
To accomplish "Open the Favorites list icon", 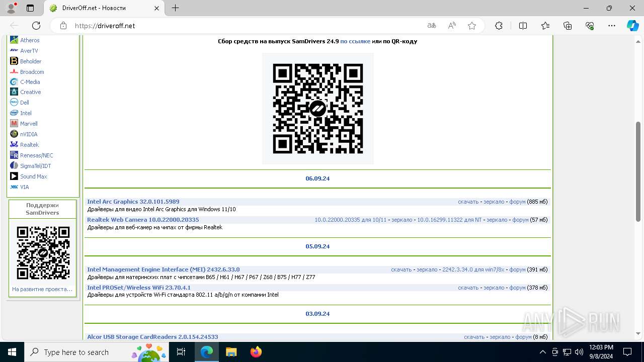I will pos(545,26).
